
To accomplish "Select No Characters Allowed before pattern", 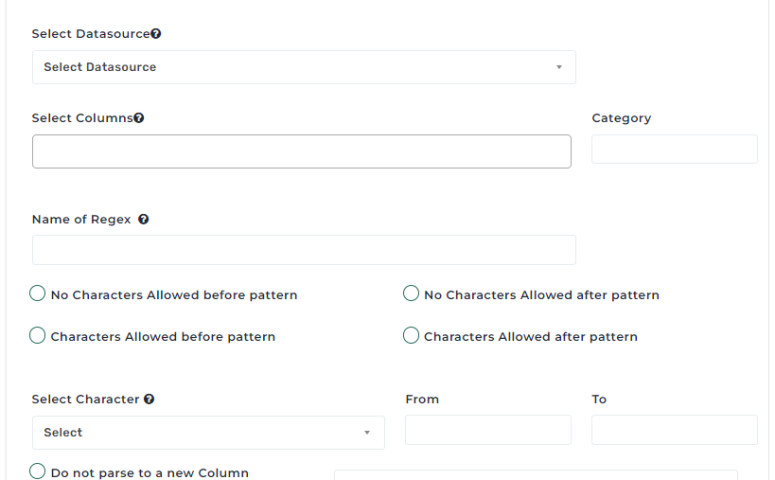I will tap(38, 294).
